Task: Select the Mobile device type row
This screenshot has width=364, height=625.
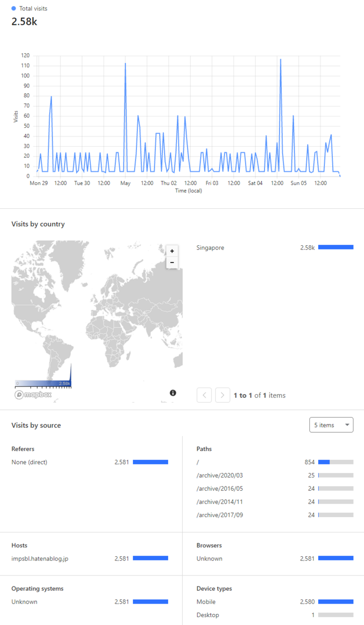Action: (275, 602)
